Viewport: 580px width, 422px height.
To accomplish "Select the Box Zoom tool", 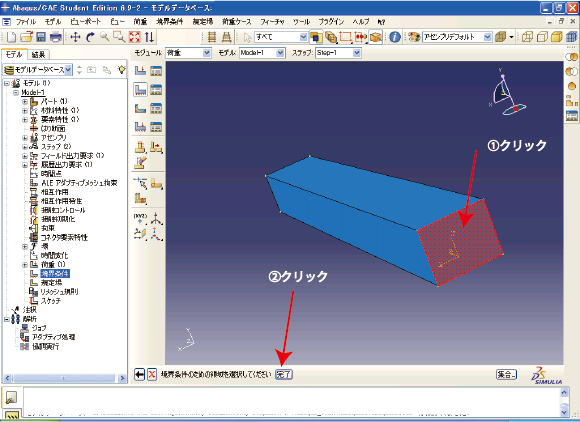I will [x=119, y=37].
